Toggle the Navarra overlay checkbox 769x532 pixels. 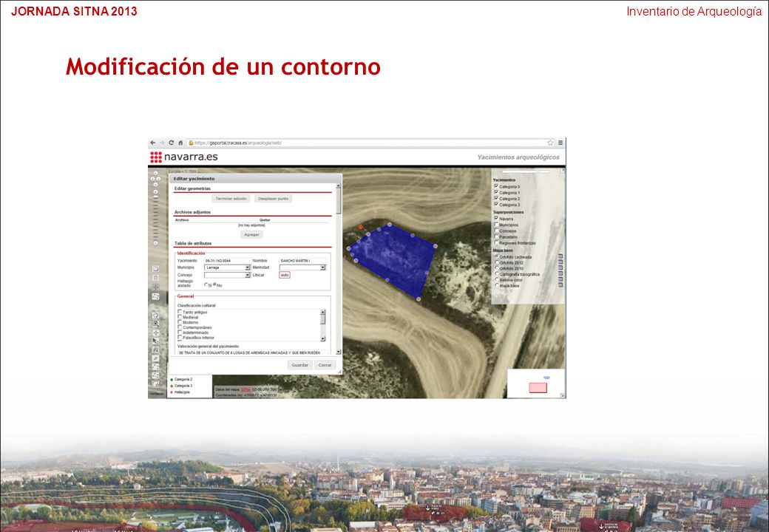coord(496,218)
